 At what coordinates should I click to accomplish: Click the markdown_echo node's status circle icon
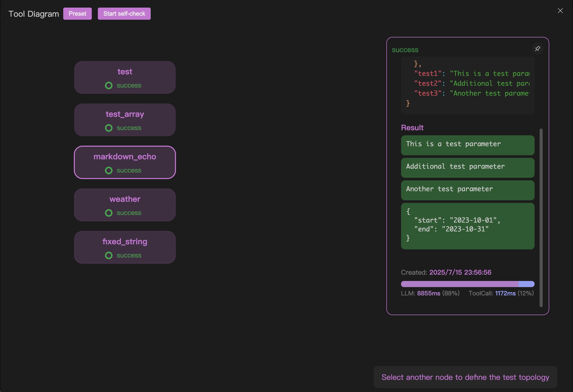[x=109, y=170]
